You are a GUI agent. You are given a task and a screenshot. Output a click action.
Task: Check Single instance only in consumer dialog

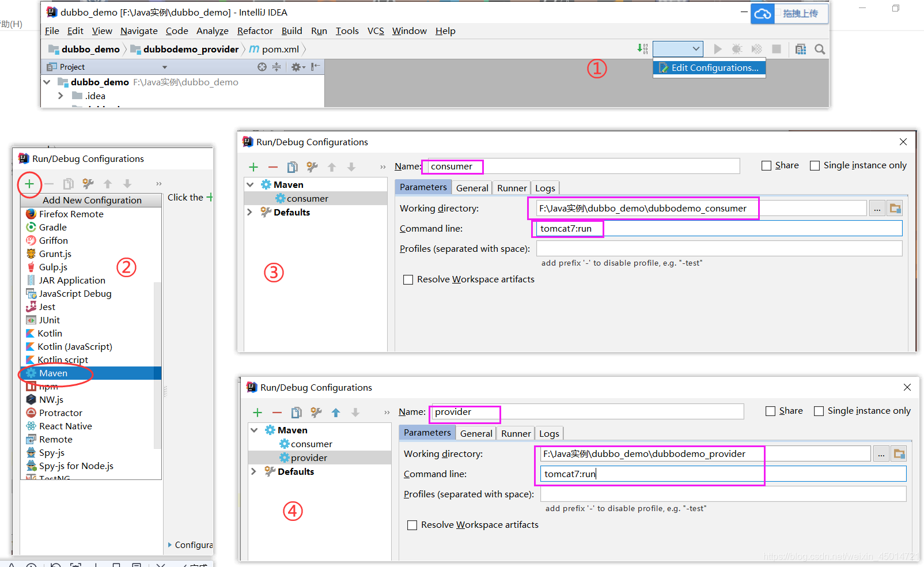(815, 166)
